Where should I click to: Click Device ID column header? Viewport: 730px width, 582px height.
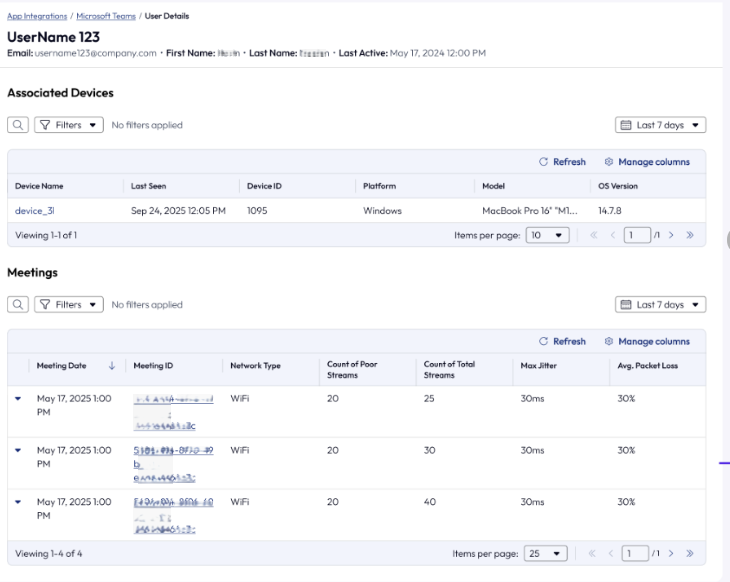[264, 186]
